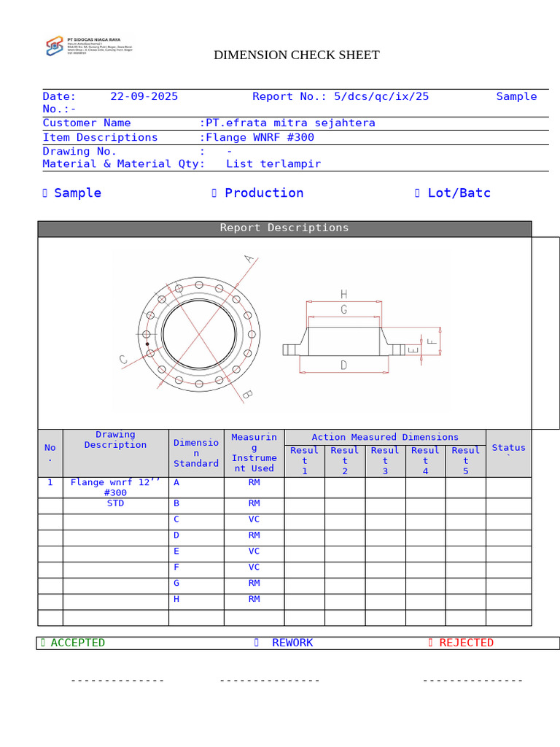Click the empty Result 3 cell for row D
The height and width of the screenshot is (747, 560).
386,538
